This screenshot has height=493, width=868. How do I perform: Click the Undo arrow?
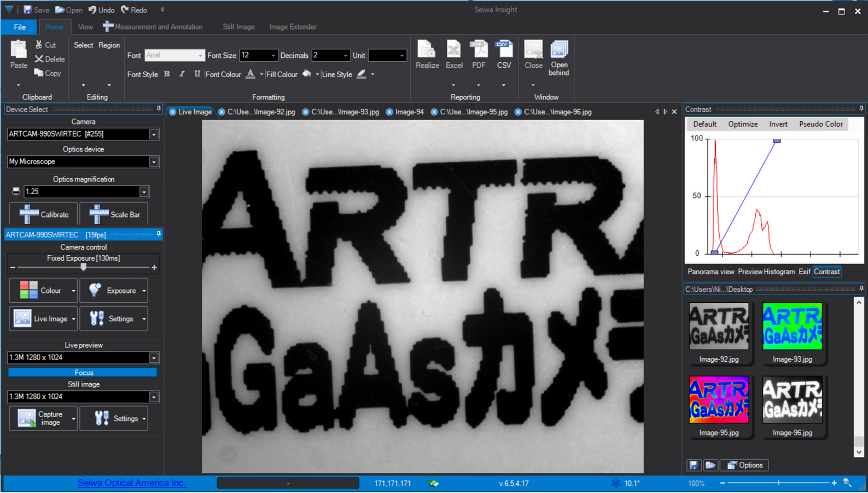tap(92, 10)
